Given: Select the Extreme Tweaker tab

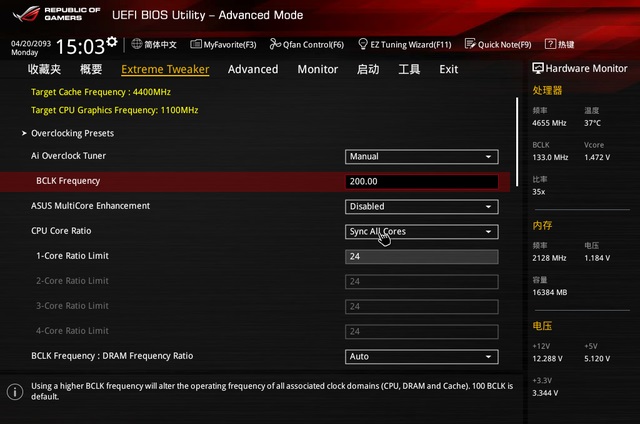Looking at the screenshot, I should point(165,69).
